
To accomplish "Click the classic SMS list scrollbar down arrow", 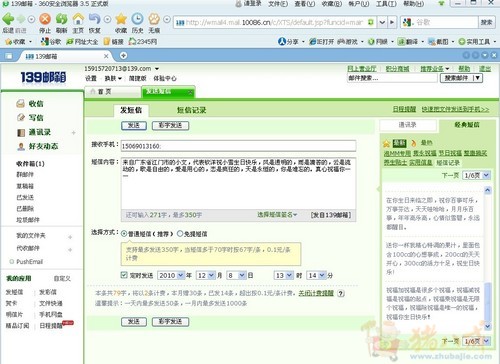I will coord(487,326).
